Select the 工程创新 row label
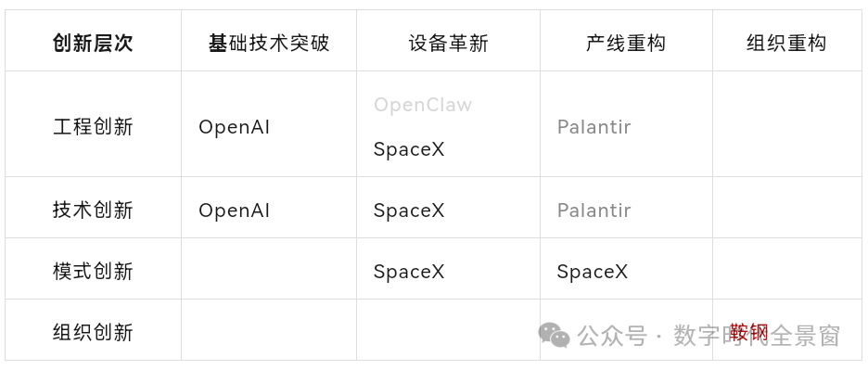 (x=93, y=127)
